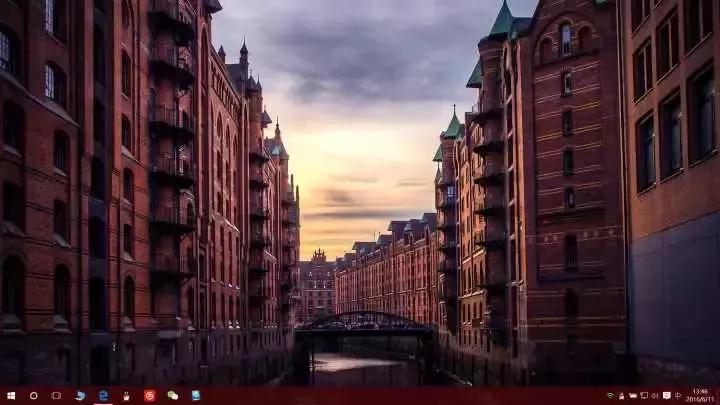
Task: Open the red circular app icon
Action: [x=149, y=395]
